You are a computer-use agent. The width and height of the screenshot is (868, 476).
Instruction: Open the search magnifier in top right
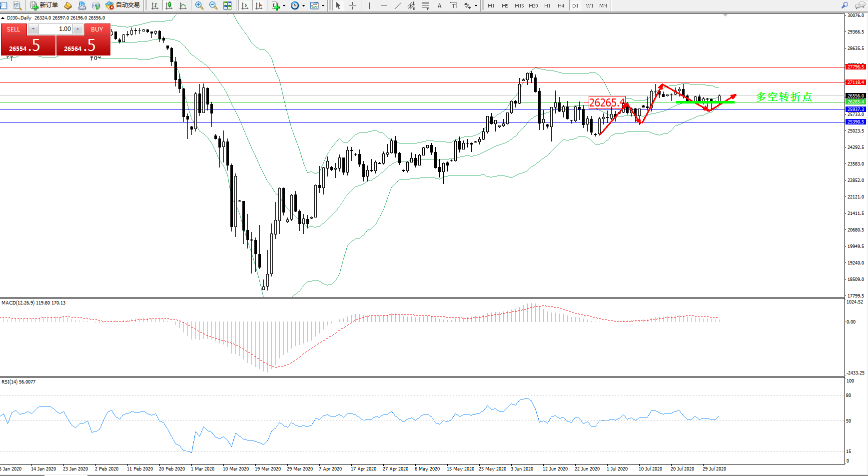pyautogui.click(x=845, y=5)
